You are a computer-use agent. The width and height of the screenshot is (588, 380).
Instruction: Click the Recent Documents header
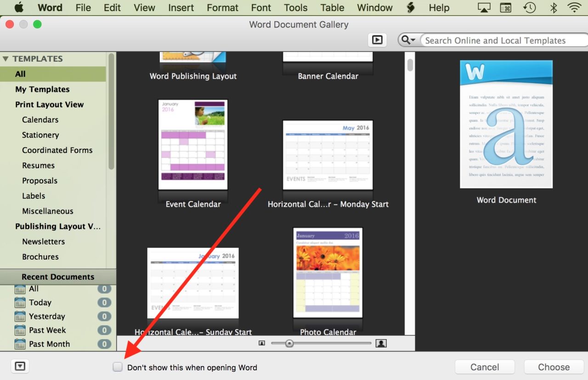point(58,277)
